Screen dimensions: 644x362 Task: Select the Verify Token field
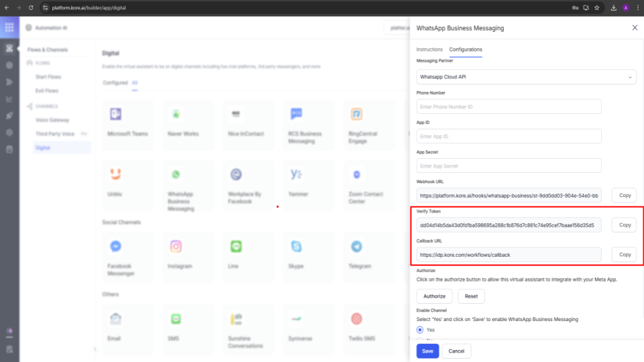[509, 225]
